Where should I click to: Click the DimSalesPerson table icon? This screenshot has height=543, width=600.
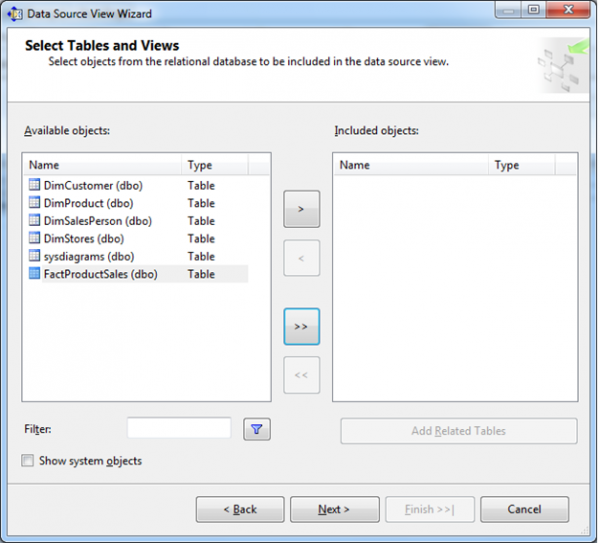(x=34, y=221)
